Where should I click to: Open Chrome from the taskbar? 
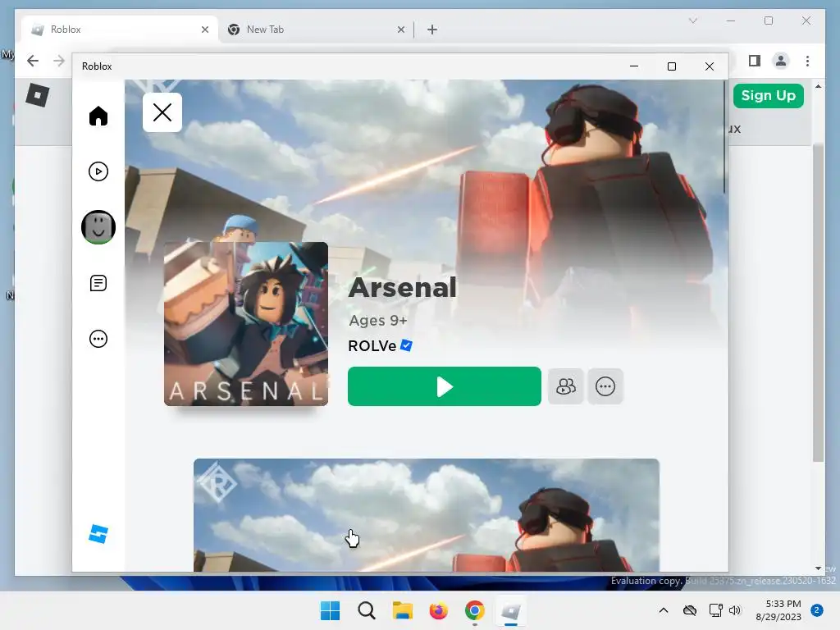pos(475,610)
